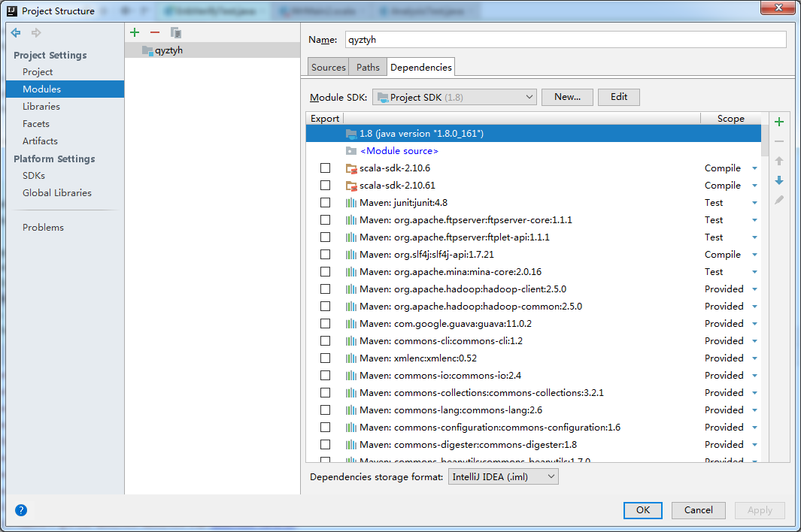Open Project settings in the sidebar
Image resolution: width=801 pixels, height=532 pixels.
click(x=38, y=72)
